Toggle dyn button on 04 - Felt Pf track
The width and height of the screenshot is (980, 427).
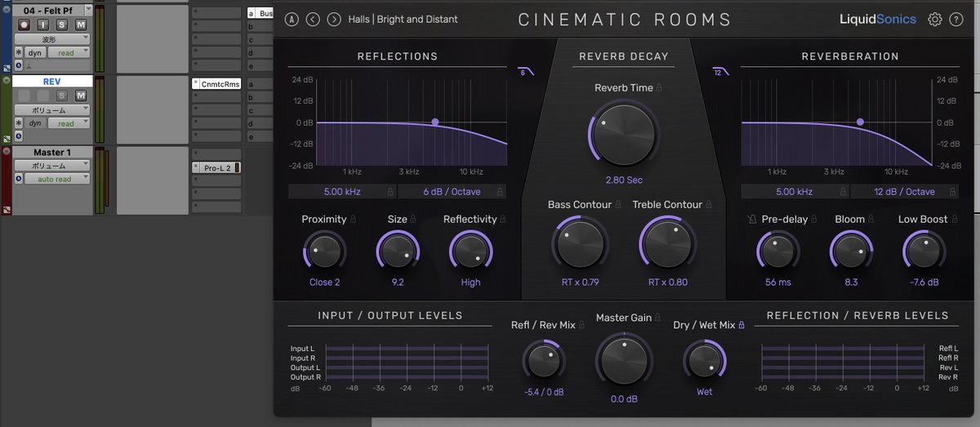35,52
